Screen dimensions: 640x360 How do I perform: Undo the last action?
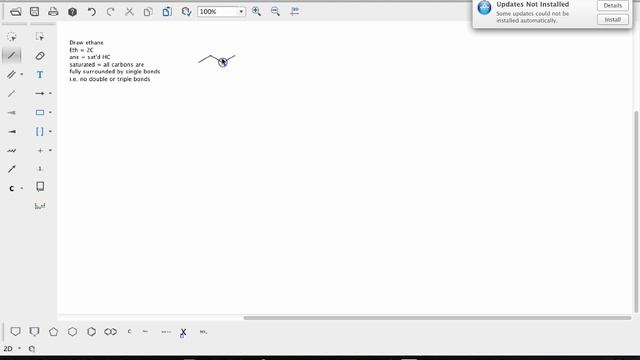(91, 11)
